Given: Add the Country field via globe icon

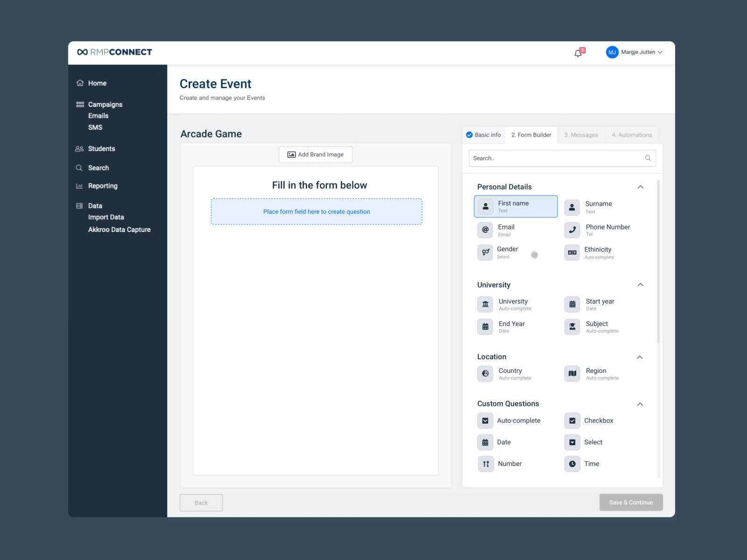Looking at the screenshot, I should coord(486,373).
